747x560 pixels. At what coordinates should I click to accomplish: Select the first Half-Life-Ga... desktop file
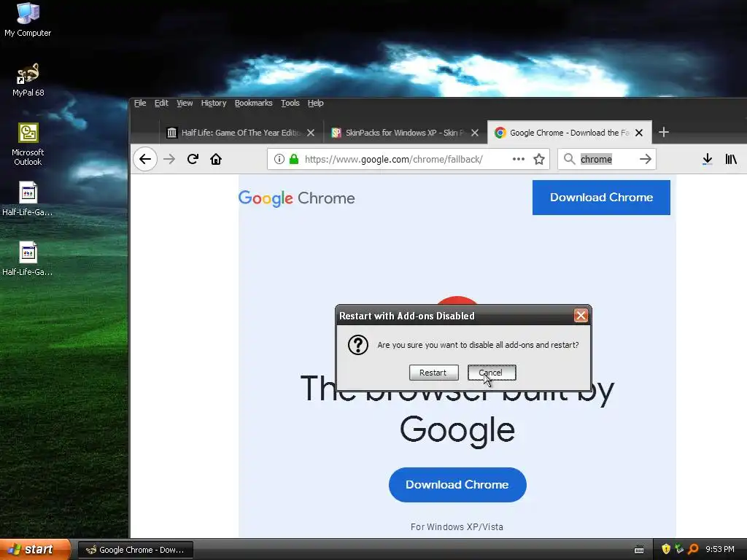tap(27, 199)
